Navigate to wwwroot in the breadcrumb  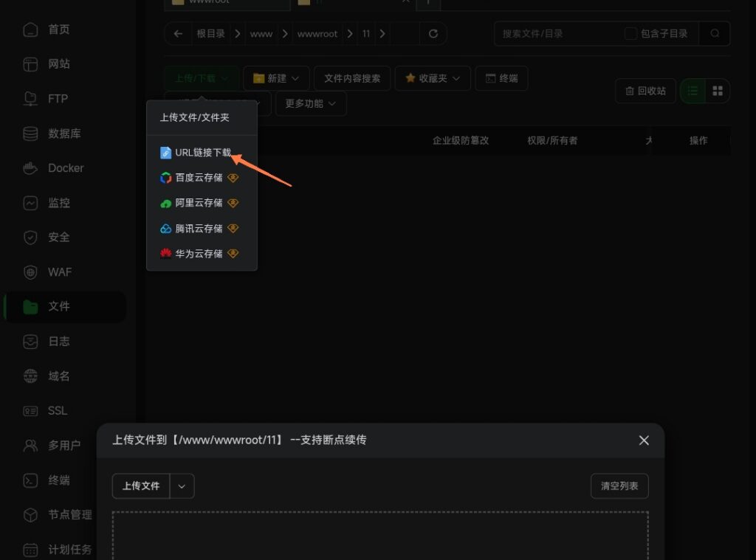tap(317, 33)
